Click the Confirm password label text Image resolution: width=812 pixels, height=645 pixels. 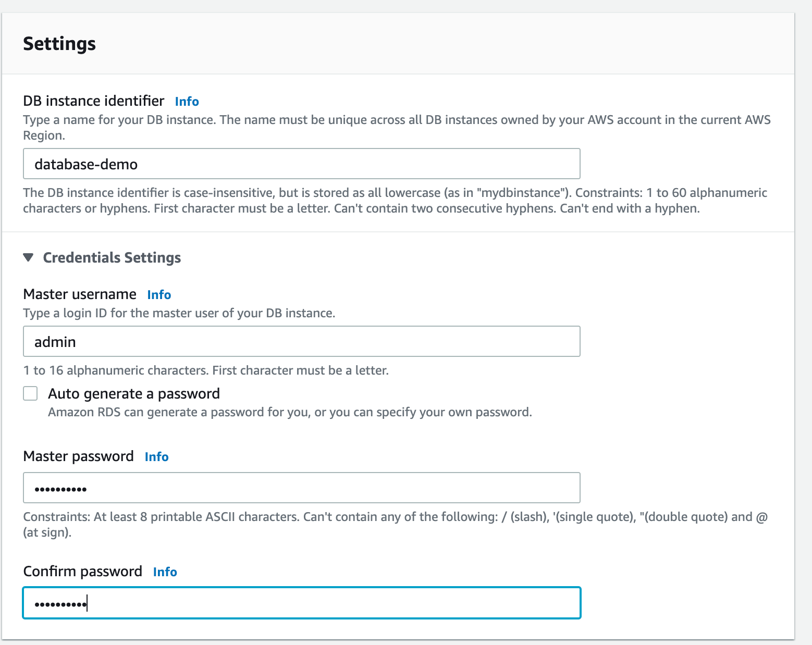click(x=83, y=571)
